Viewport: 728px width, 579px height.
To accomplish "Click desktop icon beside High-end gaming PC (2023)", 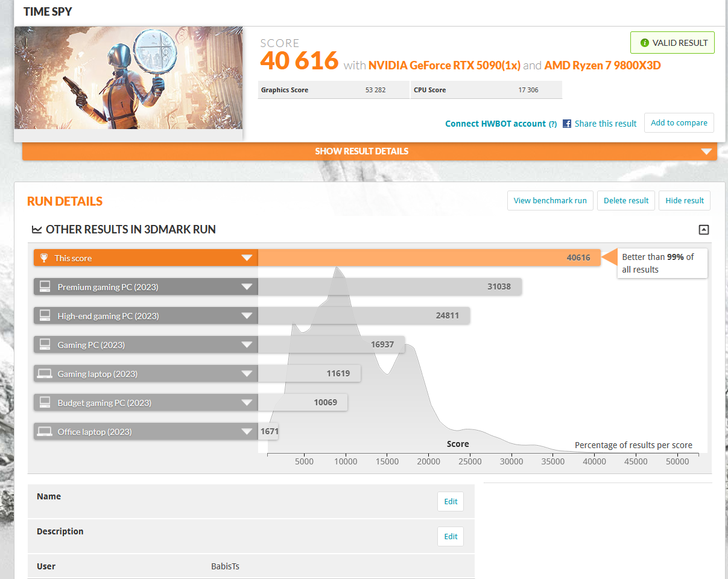I will 45,315.
